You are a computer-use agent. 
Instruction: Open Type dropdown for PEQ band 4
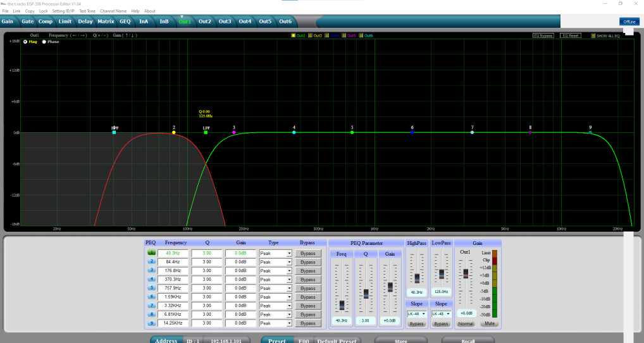tap(289, 280)
